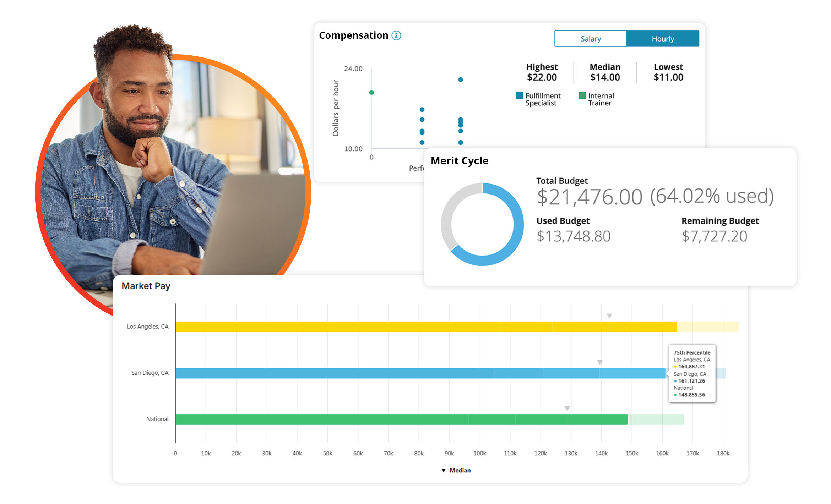
Task: Click the Merit Cycle heading
Action: click(x=459, y=161)
